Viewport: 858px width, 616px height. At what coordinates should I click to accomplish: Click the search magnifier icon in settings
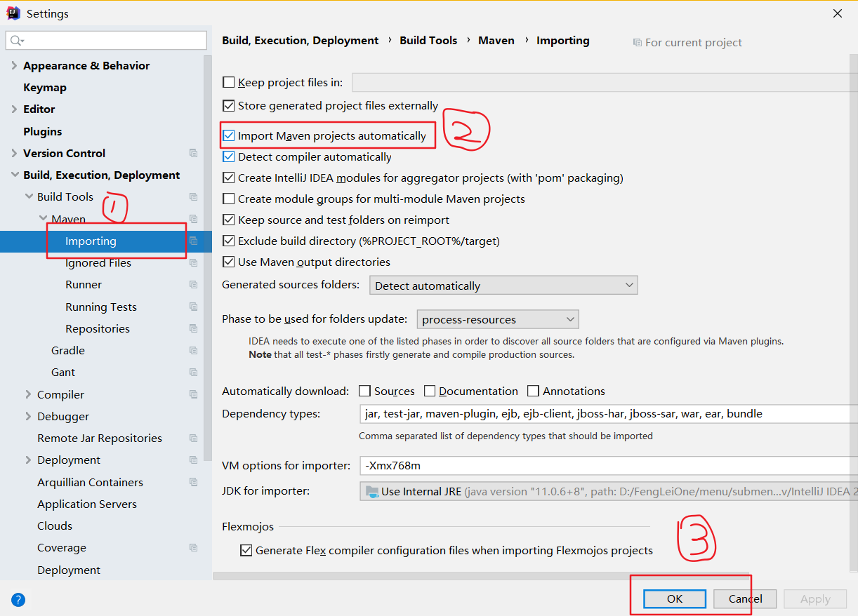[17, 41]
